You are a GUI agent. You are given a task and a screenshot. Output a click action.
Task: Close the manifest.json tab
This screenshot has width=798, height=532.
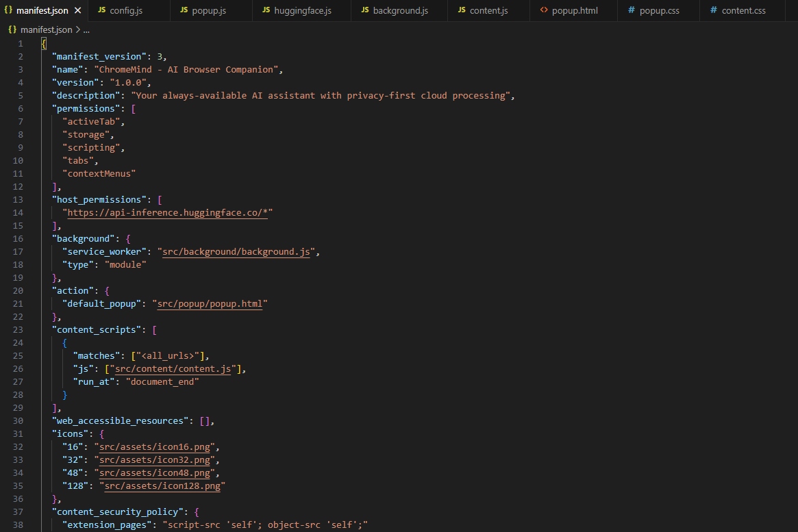coord(78,10)
